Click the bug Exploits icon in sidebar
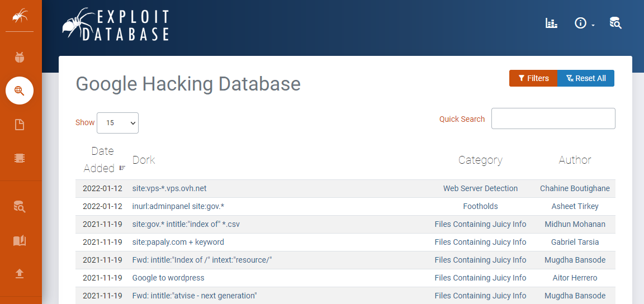 (x=20, y=57)
